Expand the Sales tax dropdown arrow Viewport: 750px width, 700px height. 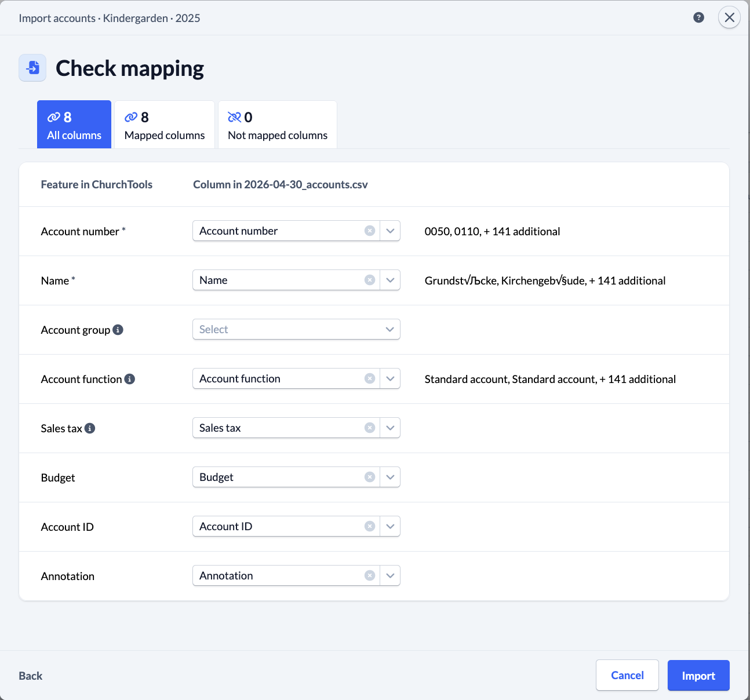[x=390, y=428]
